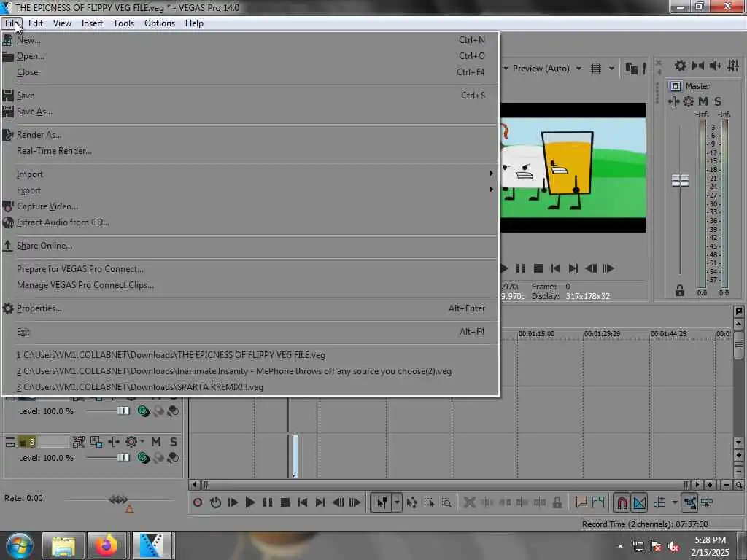Open Track FX gear on track 3

coord(131,443)
